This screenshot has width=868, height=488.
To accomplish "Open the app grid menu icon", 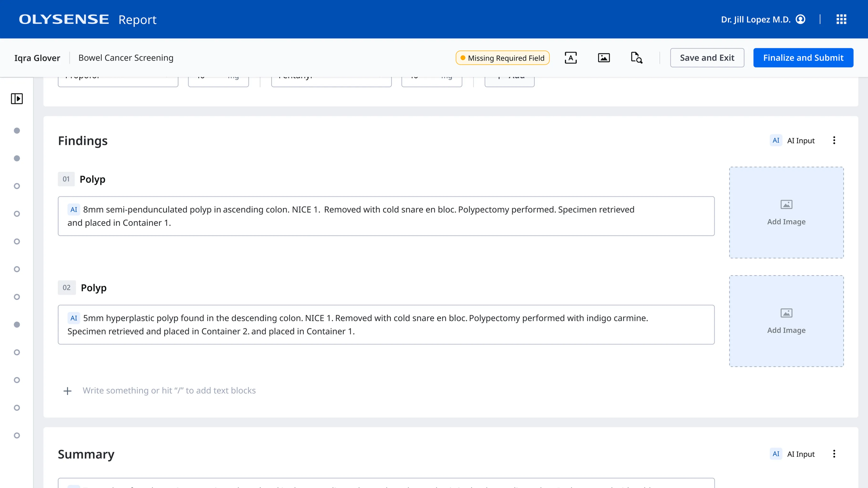I will (x=841, y=19).
